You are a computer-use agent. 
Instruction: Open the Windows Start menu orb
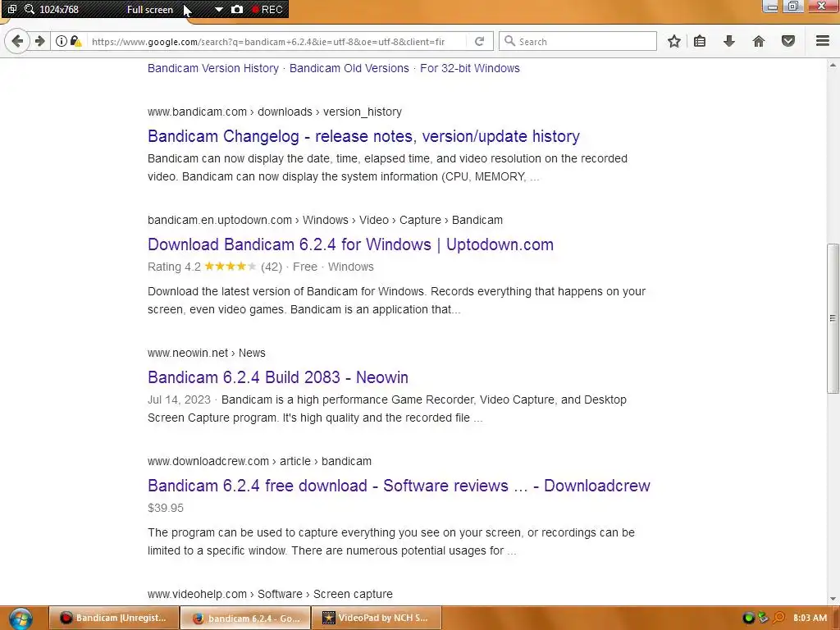tap(21, 619)
